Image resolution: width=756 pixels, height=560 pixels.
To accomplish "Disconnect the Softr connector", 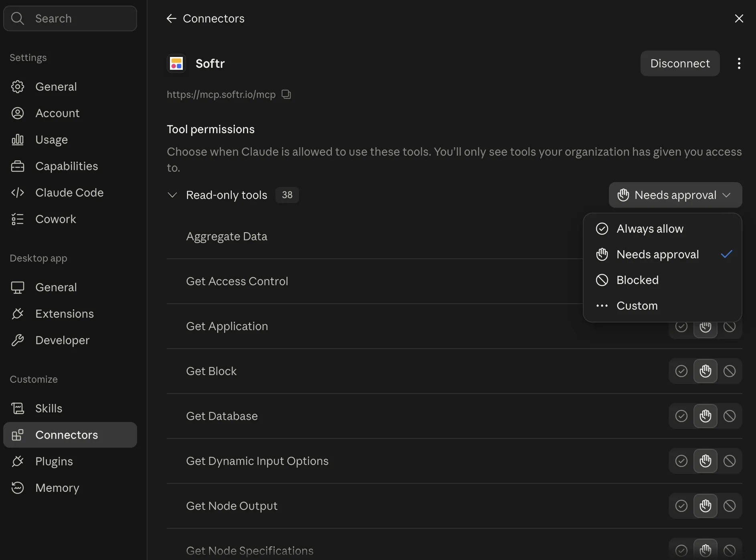I will pyautogui.click(x=680, y=63).
